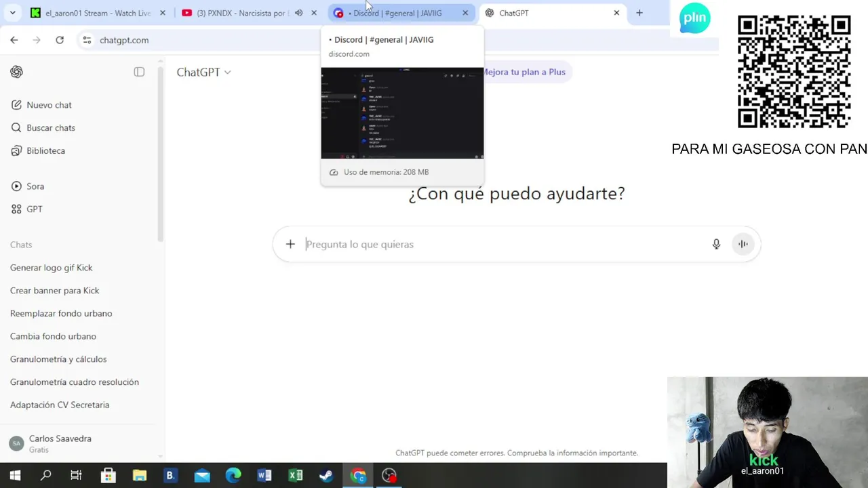Click the sidebar vertical scrollbar
This screenshot has width=868, height=488.
coord(160,152)
